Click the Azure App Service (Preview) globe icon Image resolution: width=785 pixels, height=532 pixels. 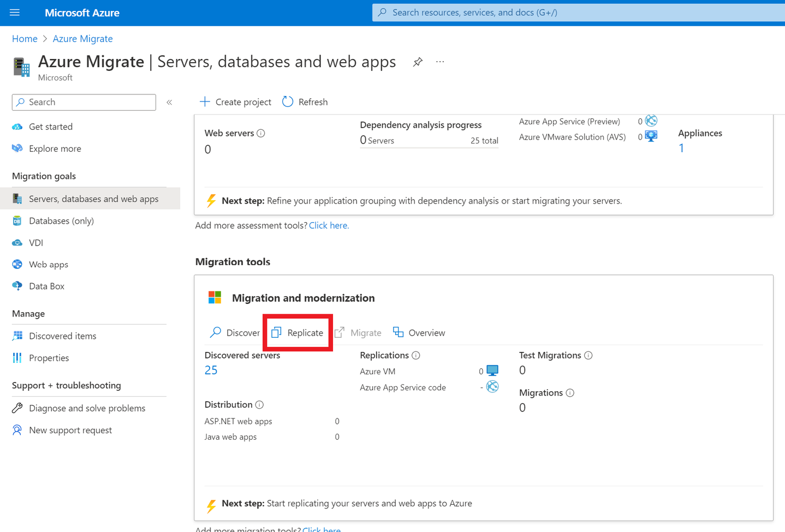pos(651,121)
